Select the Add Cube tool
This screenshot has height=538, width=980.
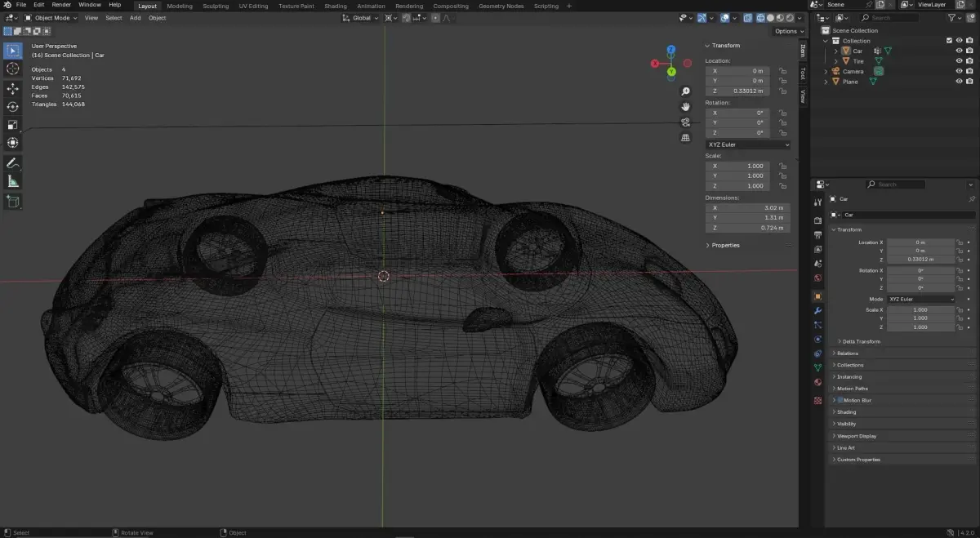coord(13,201)
